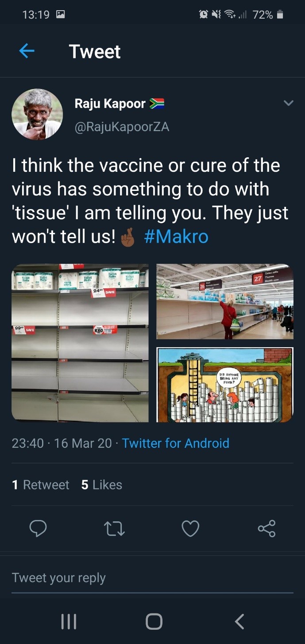Open the #Makro hashtag
The image size is (305, 644).
click(176, 237)
